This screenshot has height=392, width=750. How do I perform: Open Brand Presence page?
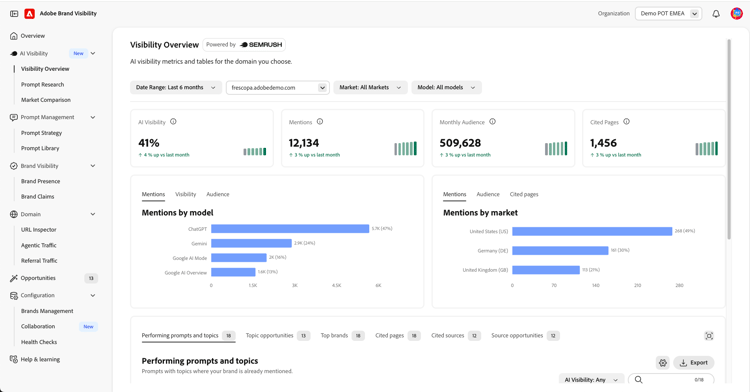coord(41,181)
